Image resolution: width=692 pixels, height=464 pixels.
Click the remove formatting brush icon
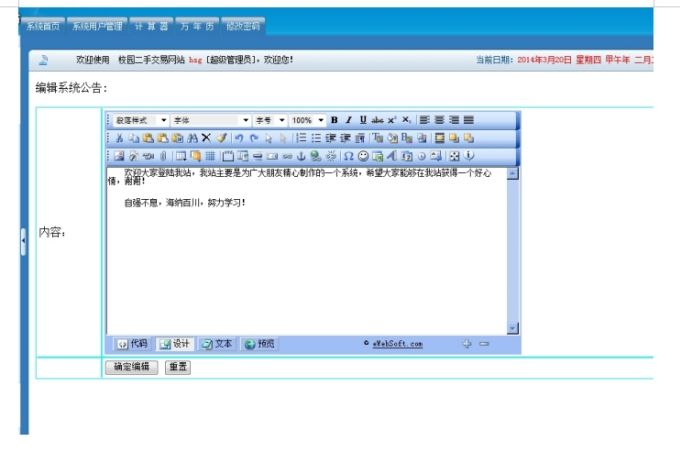pos(221,138)
